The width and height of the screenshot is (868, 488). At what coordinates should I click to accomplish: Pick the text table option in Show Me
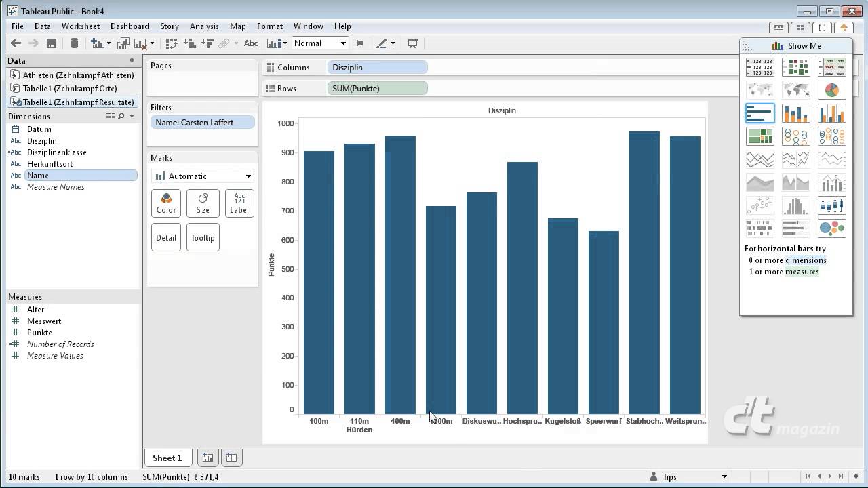click(759, 67)
